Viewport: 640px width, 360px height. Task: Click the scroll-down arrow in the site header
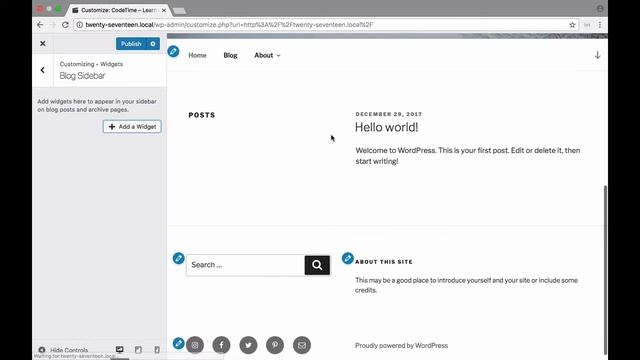click(597, 55)
